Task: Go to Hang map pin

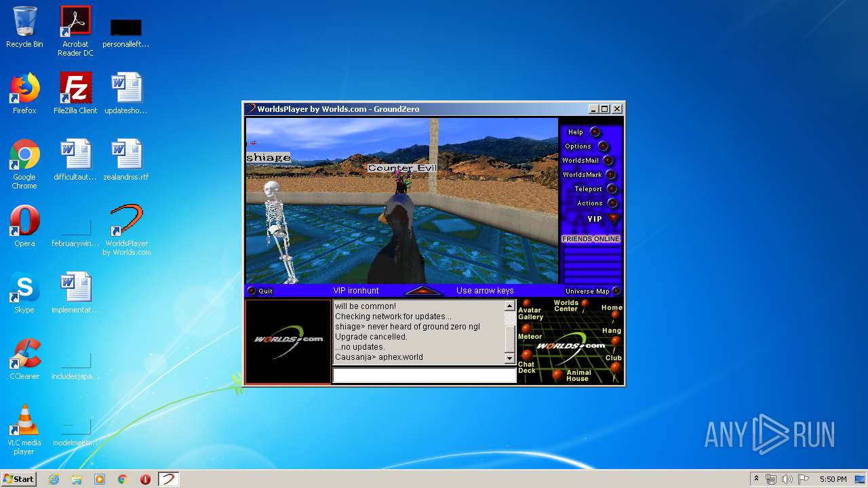Action: click(615, 340)
